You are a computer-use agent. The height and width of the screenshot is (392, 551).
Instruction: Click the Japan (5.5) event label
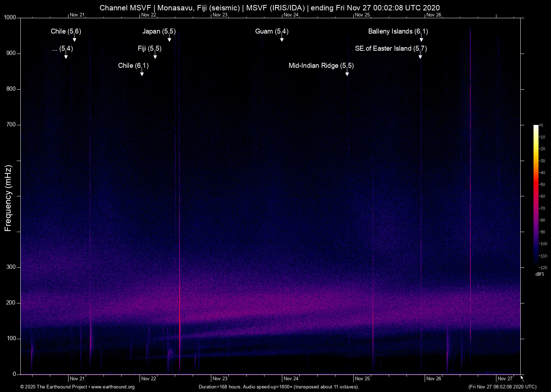pyautogui.click(x=159, y=31)
